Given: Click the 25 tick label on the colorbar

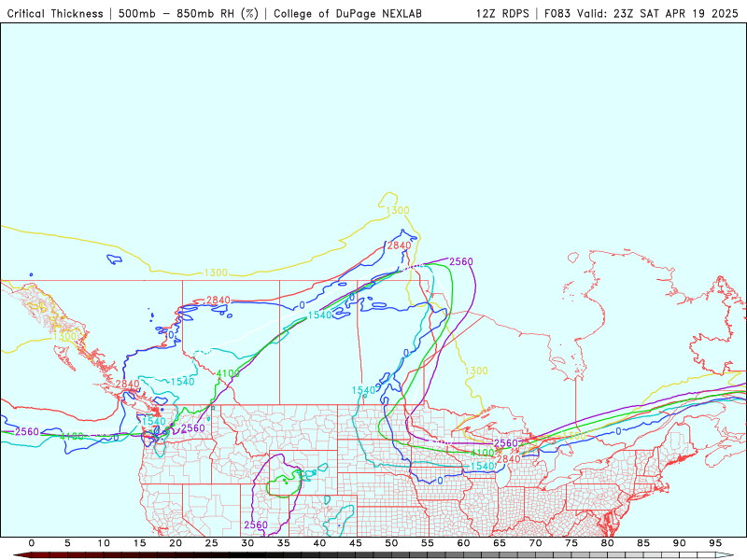Looking at the screenshot, I should pyautogui.click(x=212, y=543).
